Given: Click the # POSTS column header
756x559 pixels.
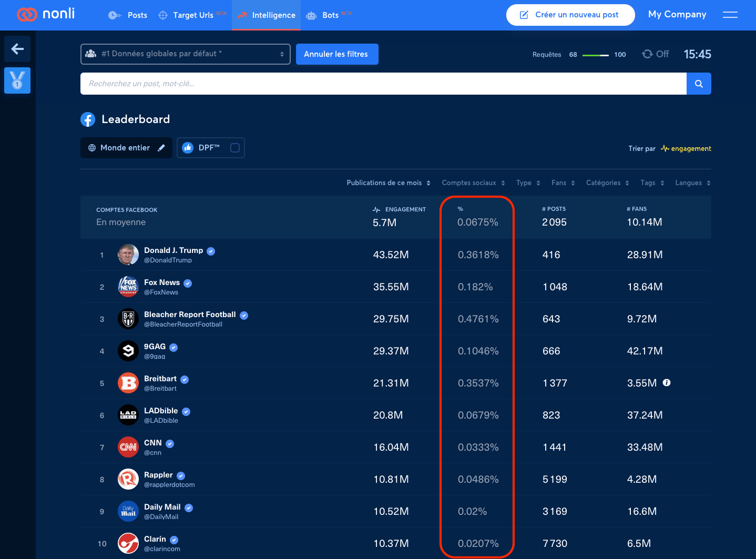Looking at the screenshot, I should (x=554, y=209).
